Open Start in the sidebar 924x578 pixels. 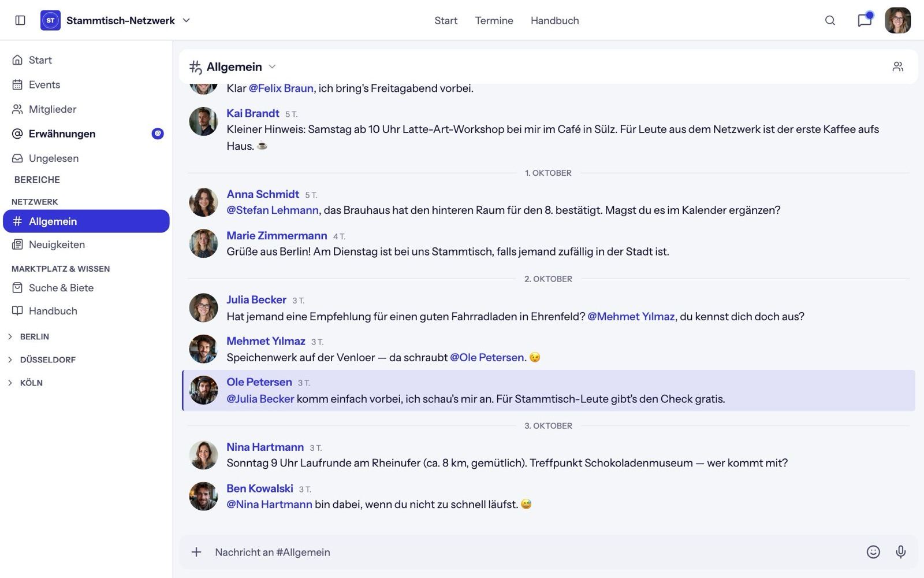(86, 60)
